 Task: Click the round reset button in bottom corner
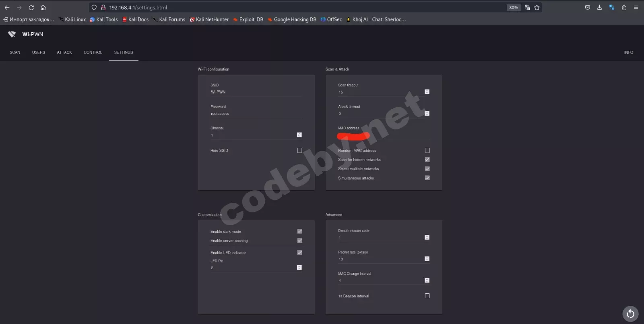[x=630, y=314]
